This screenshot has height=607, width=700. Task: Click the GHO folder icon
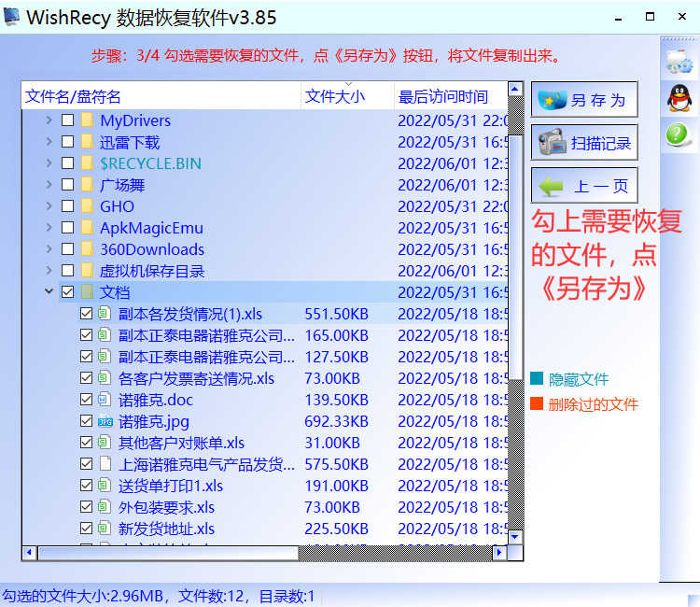pos(87,205)
